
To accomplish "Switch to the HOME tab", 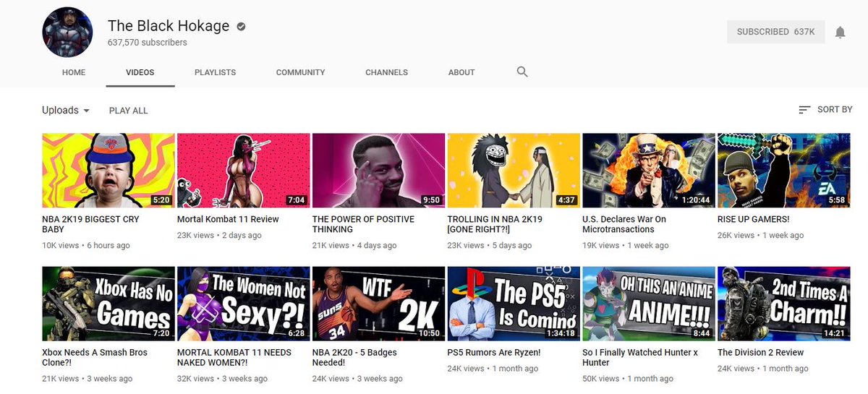I will pyautogui.click(x=74, y=72).
